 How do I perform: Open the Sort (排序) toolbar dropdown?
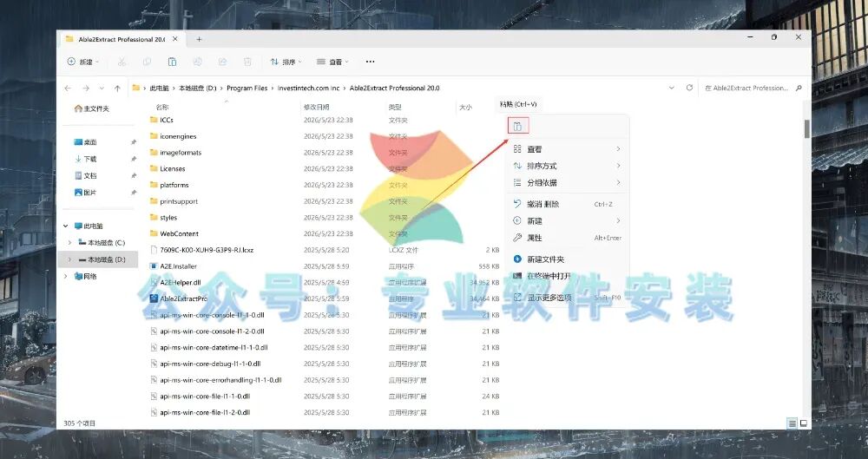286,62
